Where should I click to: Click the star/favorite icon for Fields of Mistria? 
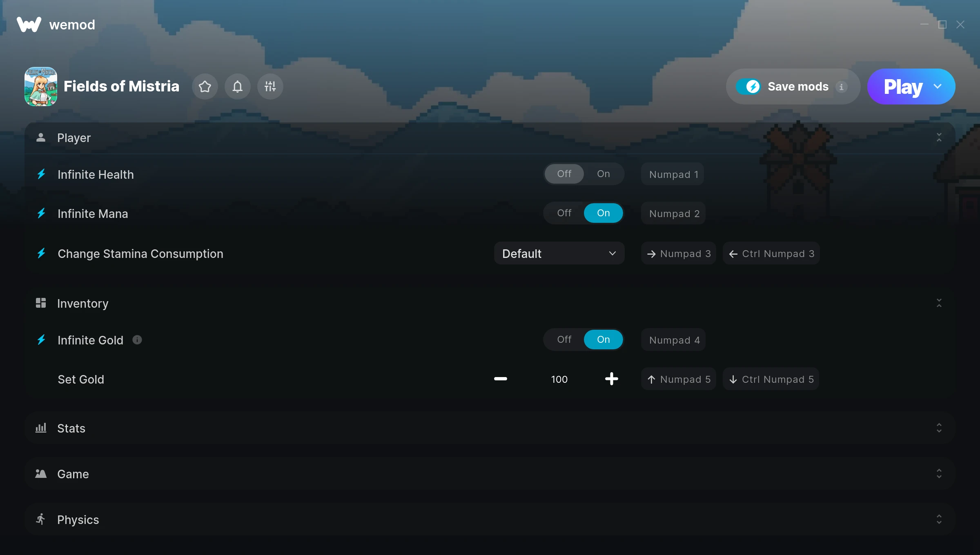coord(205,86)
